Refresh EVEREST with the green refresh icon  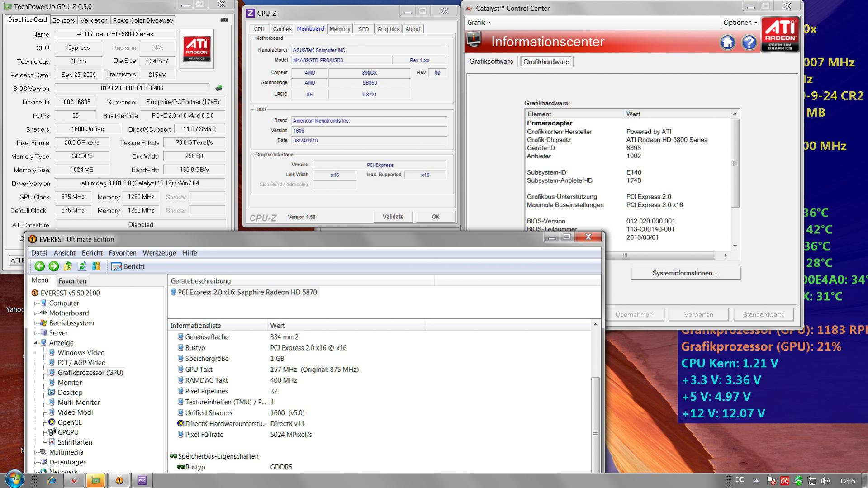(x=82, y=266)
